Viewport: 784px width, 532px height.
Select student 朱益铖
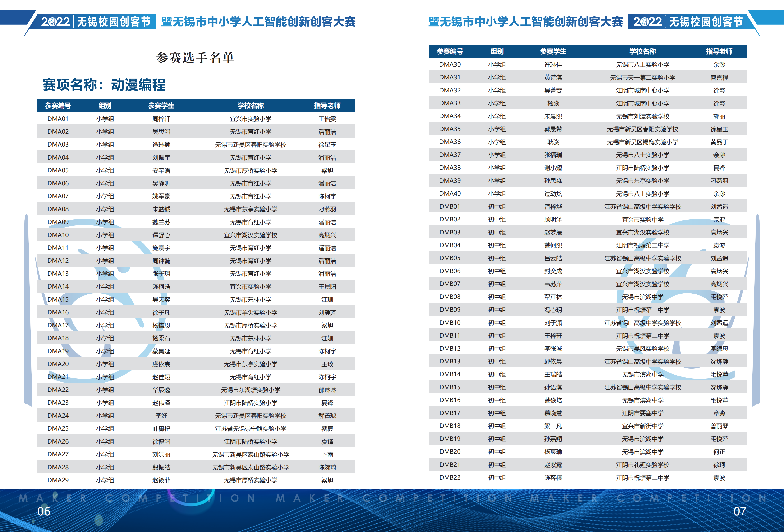161,209
